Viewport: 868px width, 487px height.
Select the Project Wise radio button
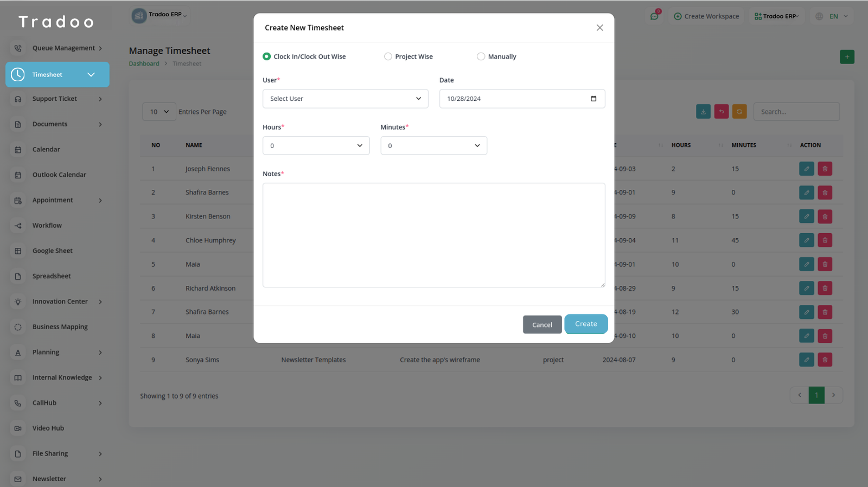coord(388,56)
